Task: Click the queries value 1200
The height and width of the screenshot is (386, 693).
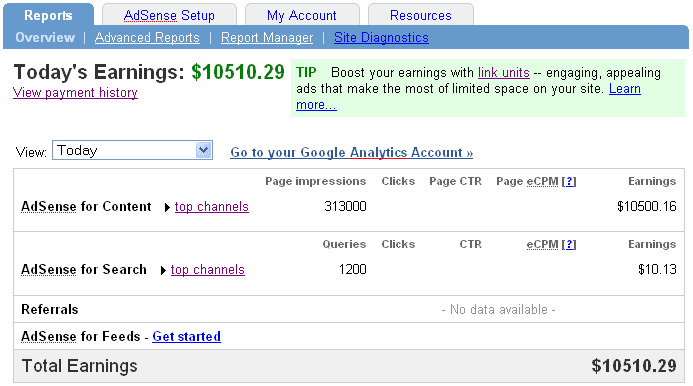Action: click(353, 269)
